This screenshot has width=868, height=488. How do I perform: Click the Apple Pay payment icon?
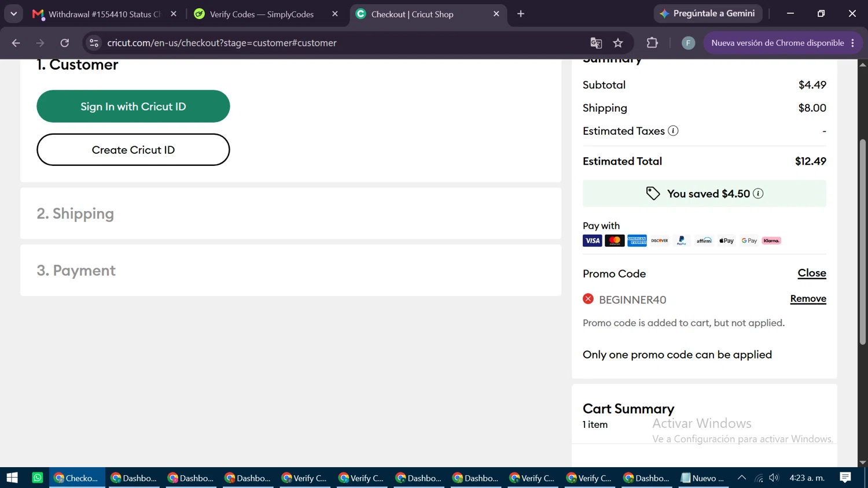click(x=726, y=241)
